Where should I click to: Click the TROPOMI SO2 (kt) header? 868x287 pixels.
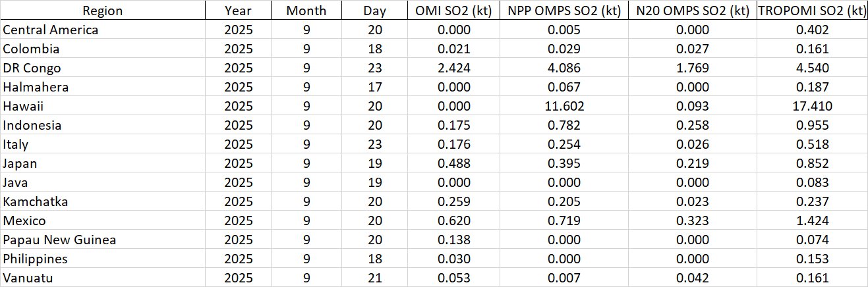coord(811,11)
